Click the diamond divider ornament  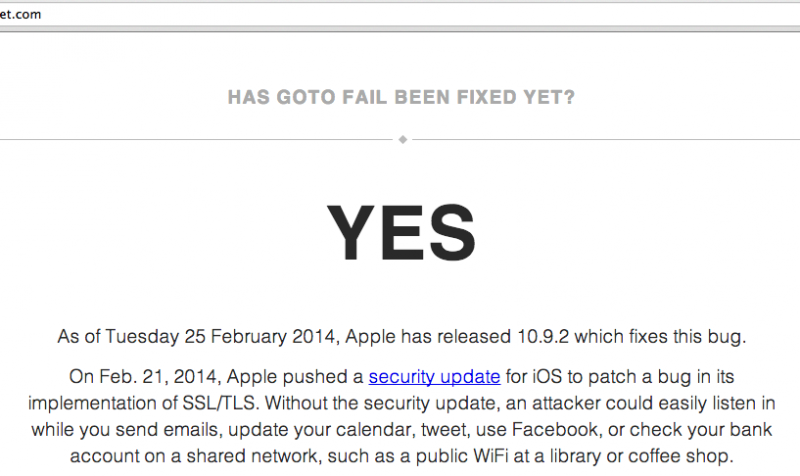click(403, 139)
